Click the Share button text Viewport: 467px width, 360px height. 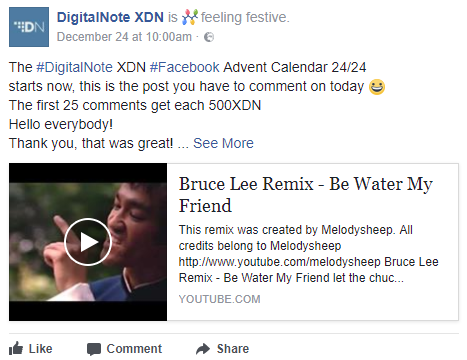click(233, 349)
